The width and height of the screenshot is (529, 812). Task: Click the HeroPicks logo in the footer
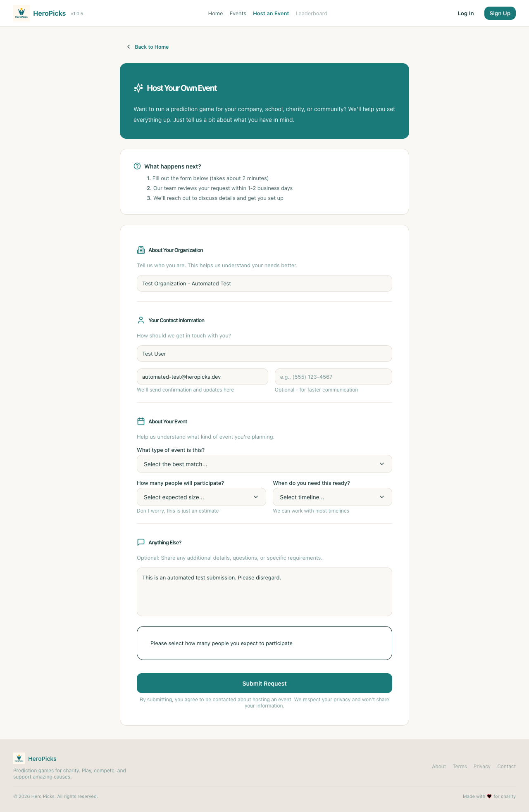coord(19,758)
